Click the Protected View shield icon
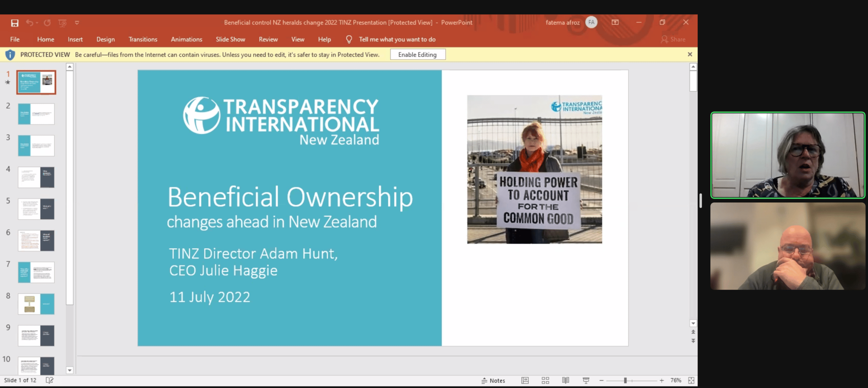 (10, 55)
